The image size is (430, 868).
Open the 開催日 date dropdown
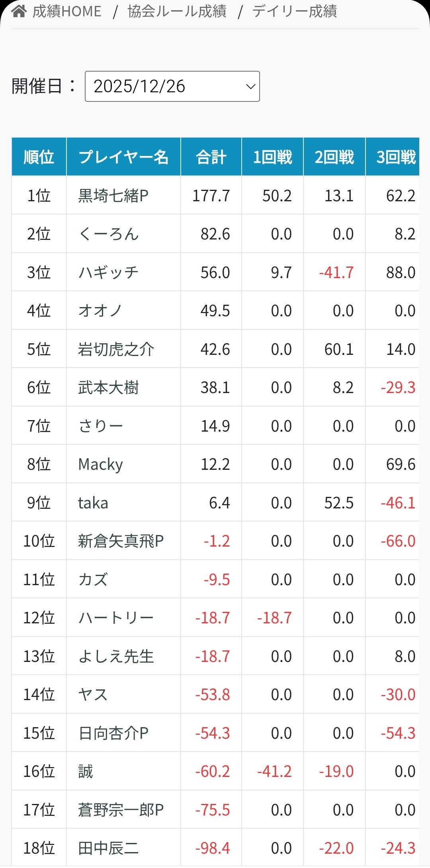click(x=172, y=86)
